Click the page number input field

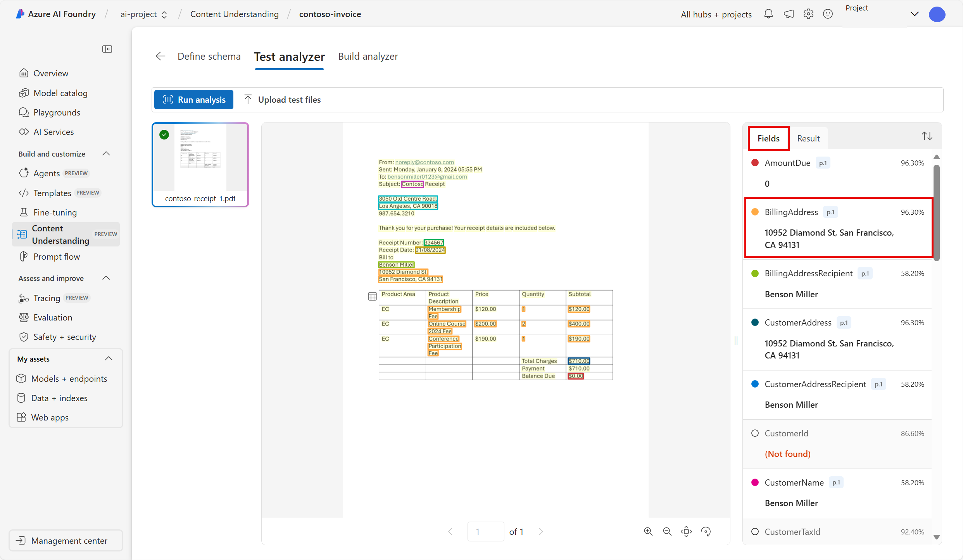(x=485, y=531)
